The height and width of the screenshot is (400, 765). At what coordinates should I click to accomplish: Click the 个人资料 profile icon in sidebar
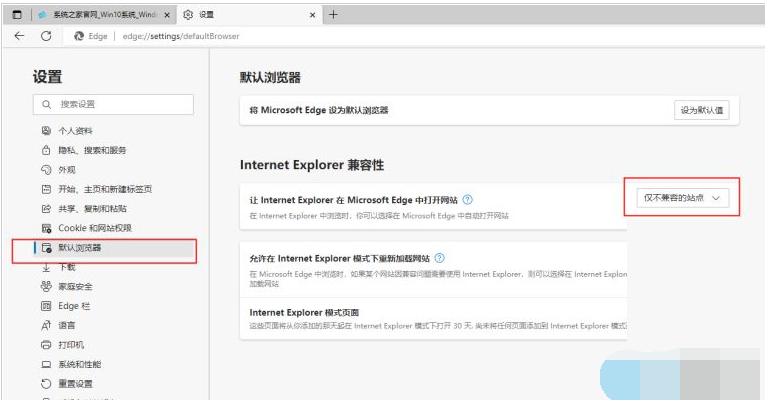46,131
